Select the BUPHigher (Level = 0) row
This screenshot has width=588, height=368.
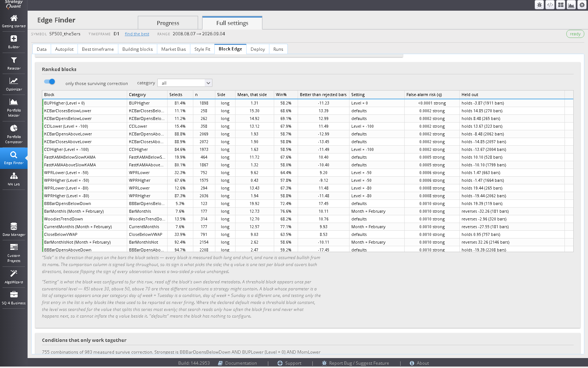tap(308, 103)
